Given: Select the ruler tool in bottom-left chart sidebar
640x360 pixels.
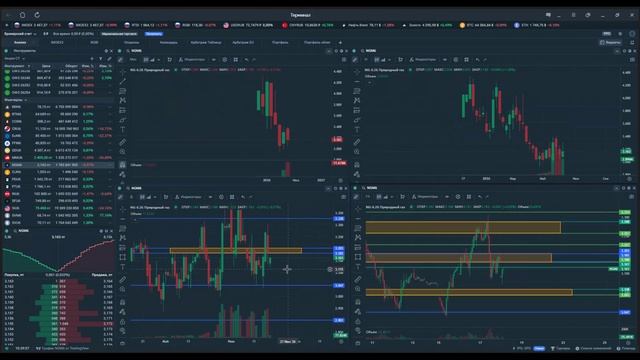Looking at the screenshot, I should (x=122, y=280).
